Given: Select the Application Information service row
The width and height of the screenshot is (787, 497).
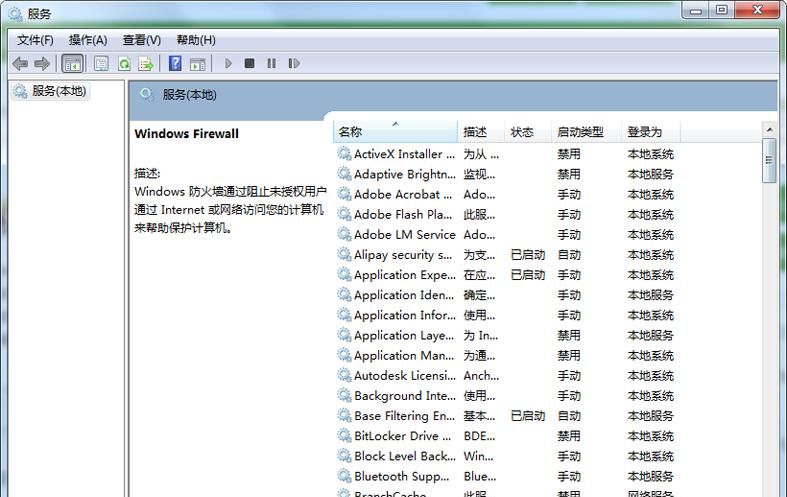Looking at the screenshot, I should pyautogui.click(x=505, y=315).
